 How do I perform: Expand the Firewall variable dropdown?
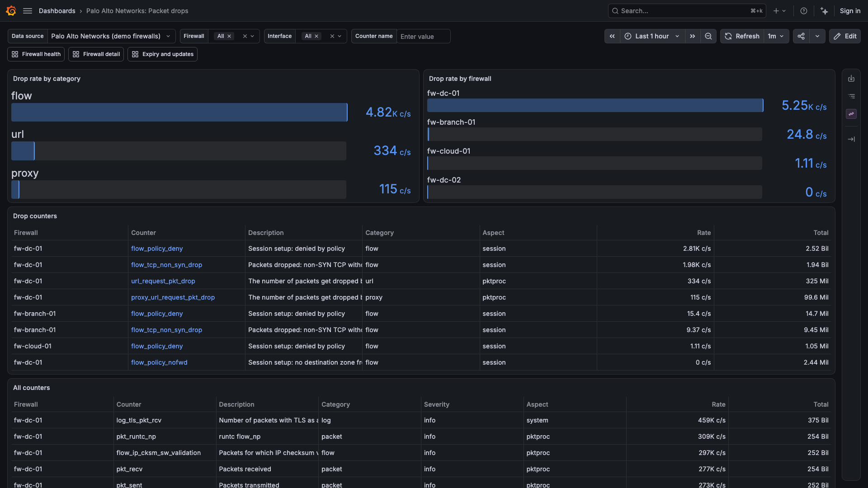pyautogui.click(x=252, y=36)
